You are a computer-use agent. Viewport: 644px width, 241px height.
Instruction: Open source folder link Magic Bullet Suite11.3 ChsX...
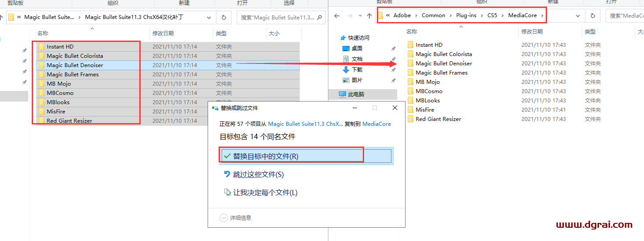305,124
